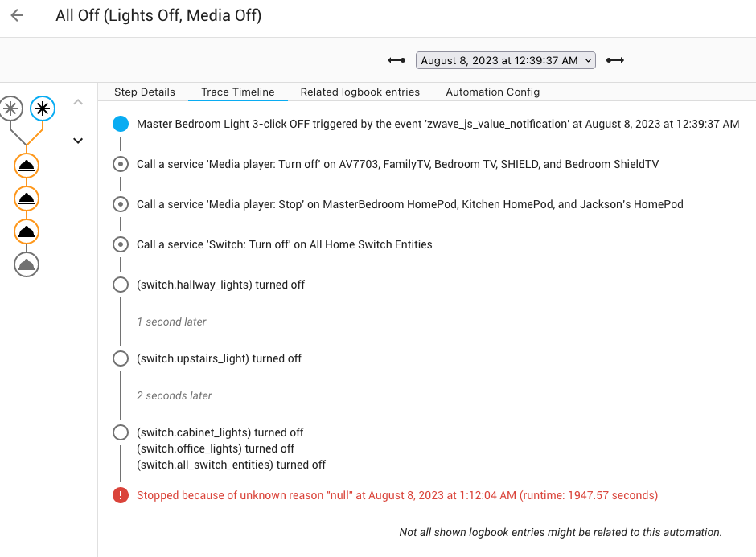Switch to the Step Details tab
Image resolution: width=756 pixels, height=557 pixels.
click(x=144, y=92)
